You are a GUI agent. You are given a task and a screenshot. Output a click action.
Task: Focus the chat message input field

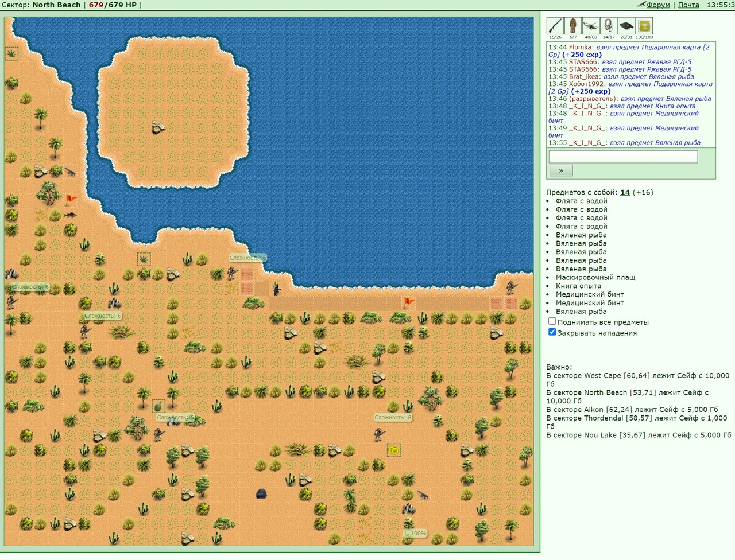tap(623, 157)
